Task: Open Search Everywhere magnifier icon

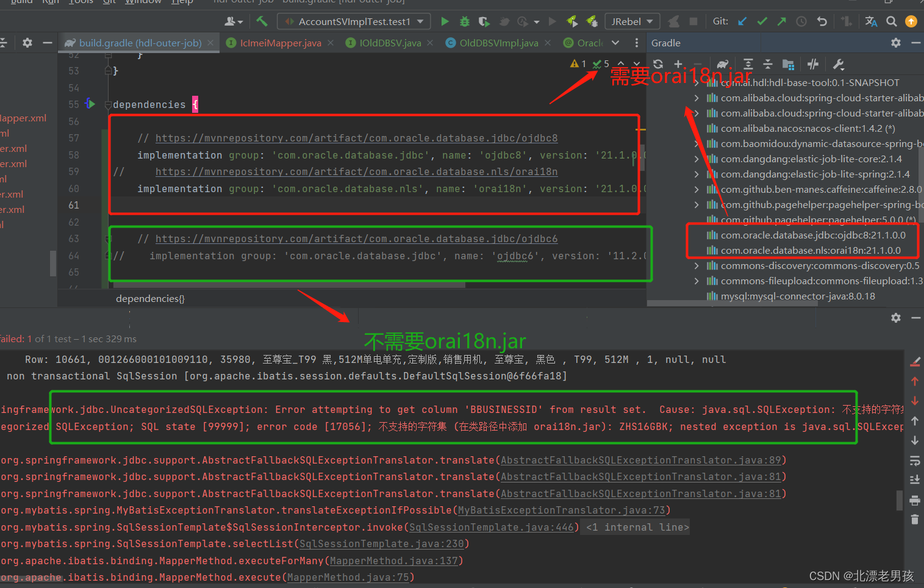Action: (x=891, y=21)
